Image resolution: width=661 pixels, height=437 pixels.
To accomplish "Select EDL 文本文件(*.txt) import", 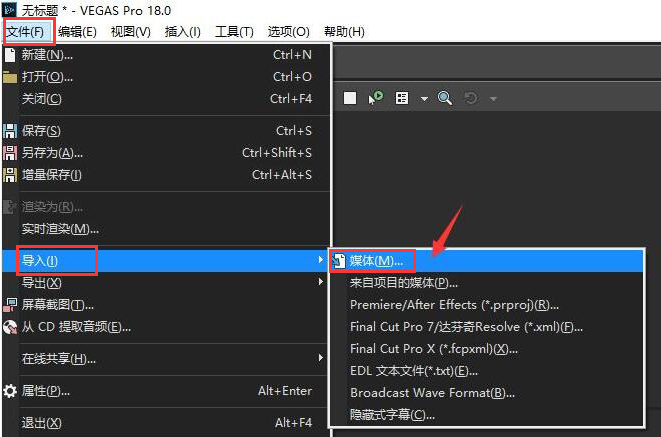I will (x=487, y=370).
